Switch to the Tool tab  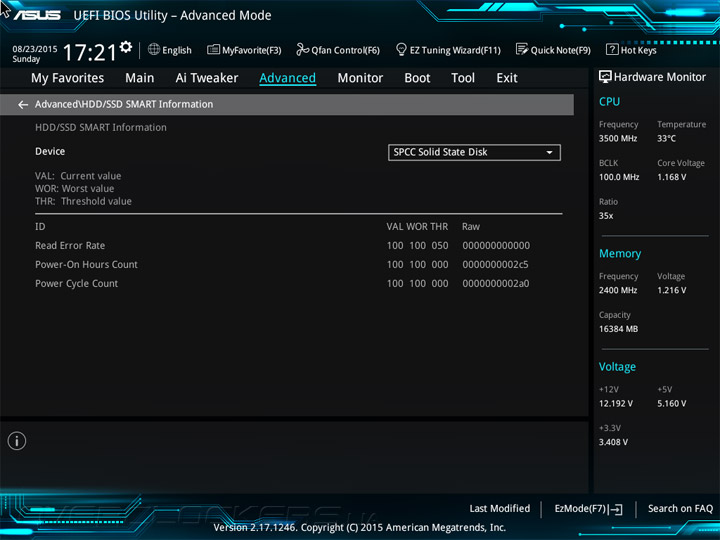(x=463, y=78)
